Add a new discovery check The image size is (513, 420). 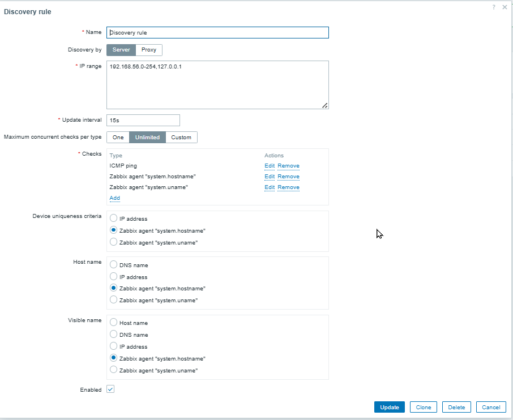[x=114, y=198]
